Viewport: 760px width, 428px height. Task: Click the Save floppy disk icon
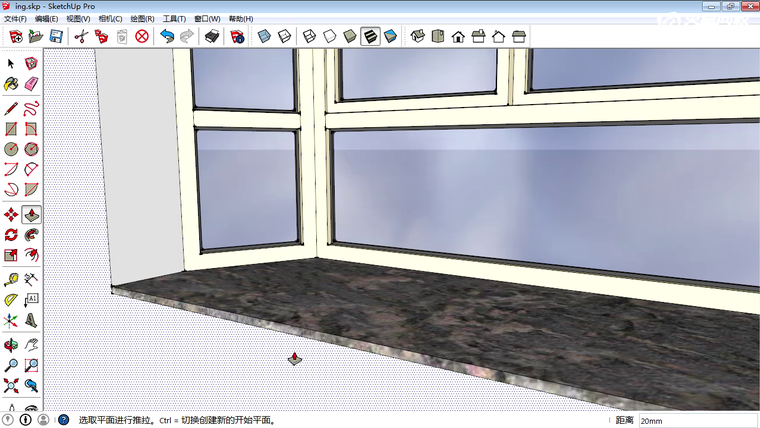point(56,37)
